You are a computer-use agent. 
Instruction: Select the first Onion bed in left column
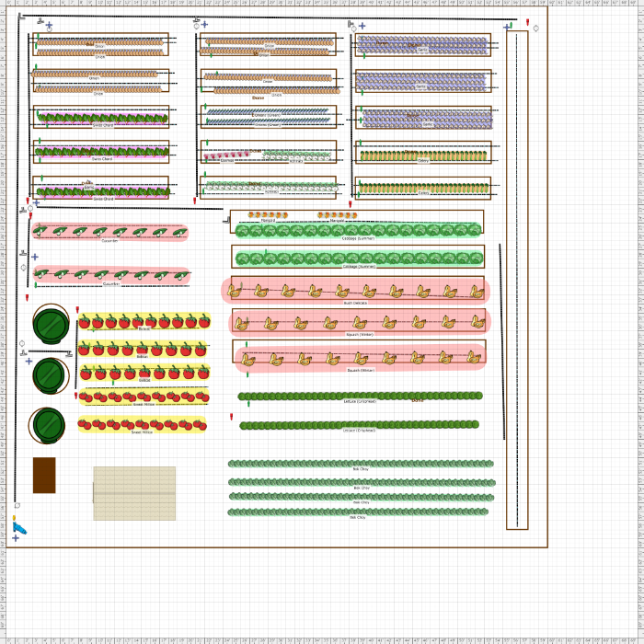(x=100, y=44)
